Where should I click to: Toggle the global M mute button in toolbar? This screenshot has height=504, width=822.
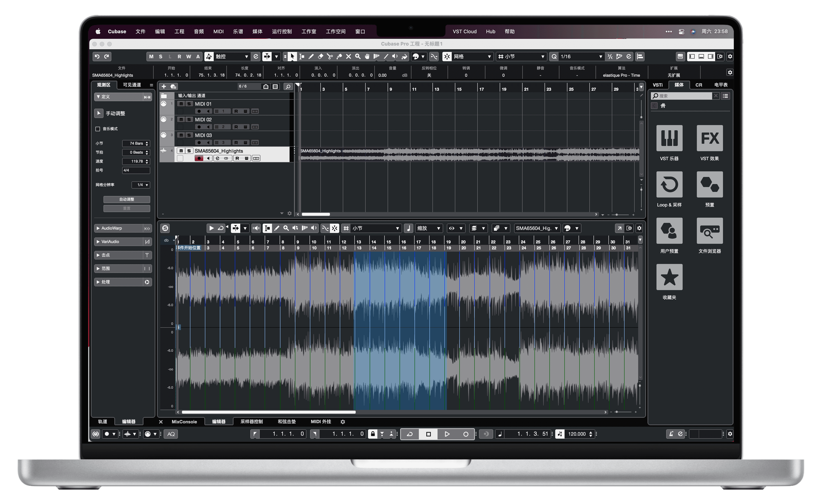point(151,57)
